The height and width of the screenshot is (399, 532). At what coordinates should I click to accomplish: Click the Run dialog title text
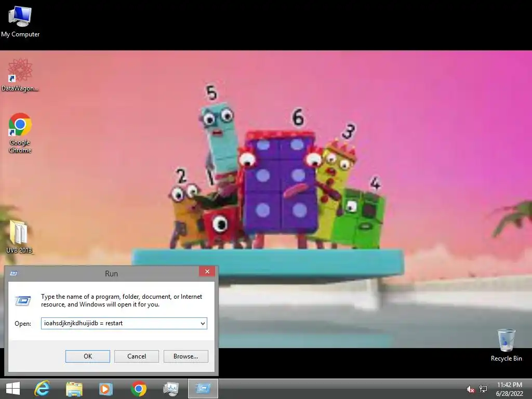click(x=111, y=273)
